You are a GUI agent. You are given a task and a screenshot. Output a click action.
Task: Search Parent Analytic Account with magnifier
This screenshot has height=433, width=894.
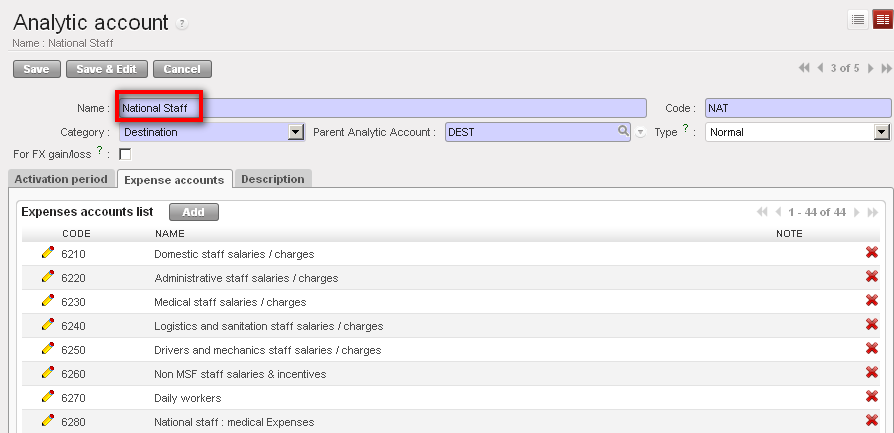(623, 131)
